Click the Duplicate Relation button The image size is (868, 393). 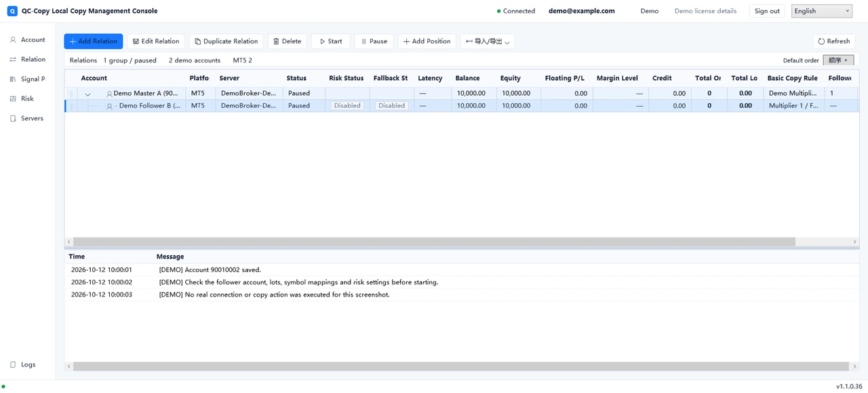coord(226,41)
